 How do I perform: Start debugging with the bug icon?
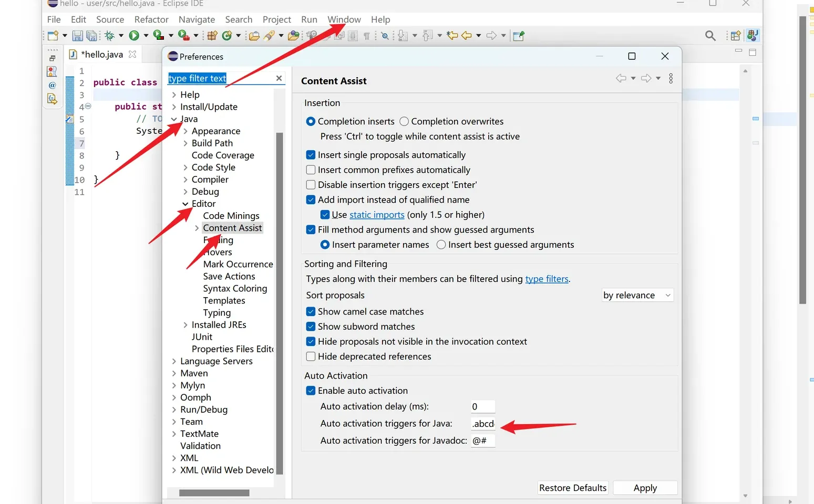[109, 36]
